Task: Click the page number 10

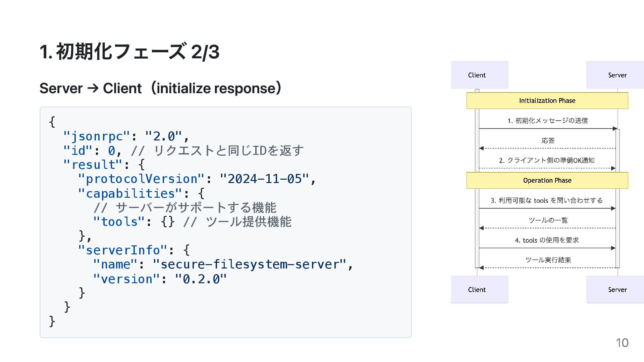Action: coord(622,343)
